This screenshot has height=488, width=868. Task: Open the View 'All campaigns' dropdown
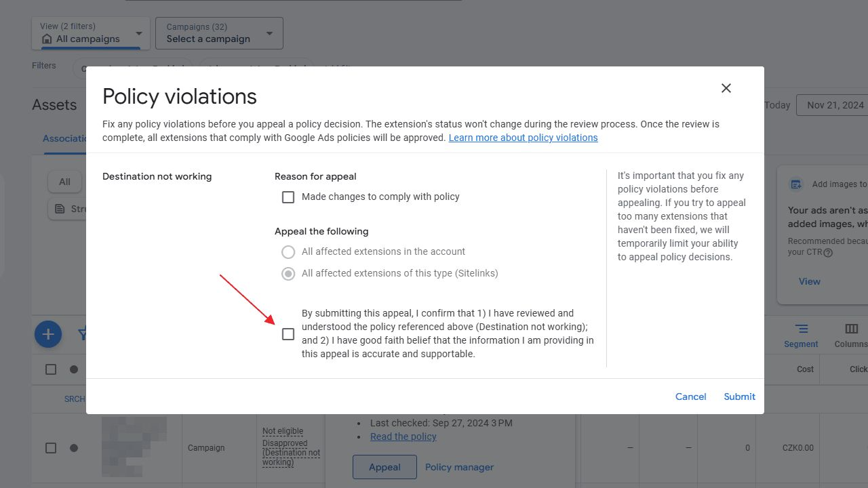tap(91, 33)
